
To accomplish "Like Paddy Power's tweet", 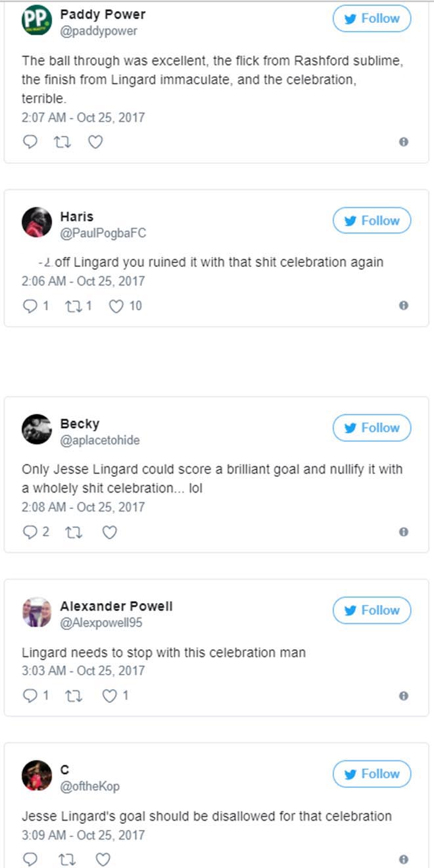I will coord(95,142).
